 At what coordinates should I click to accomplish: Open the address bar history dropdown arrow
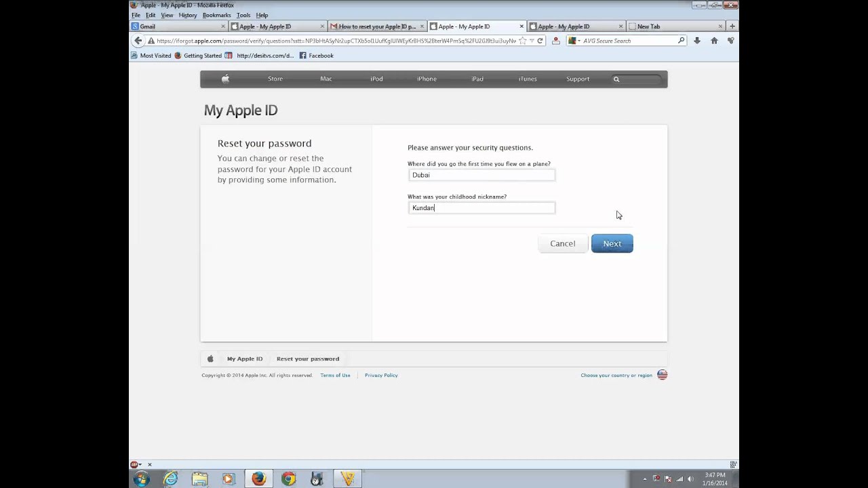click(x=531, y=41)
